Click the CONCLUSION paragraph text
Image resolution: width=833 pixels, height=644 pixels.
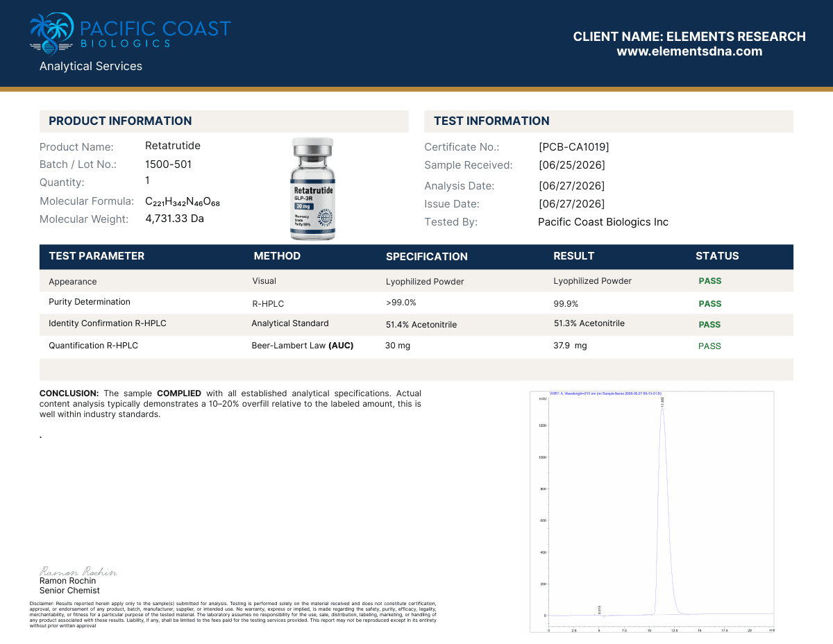point(230,404)
